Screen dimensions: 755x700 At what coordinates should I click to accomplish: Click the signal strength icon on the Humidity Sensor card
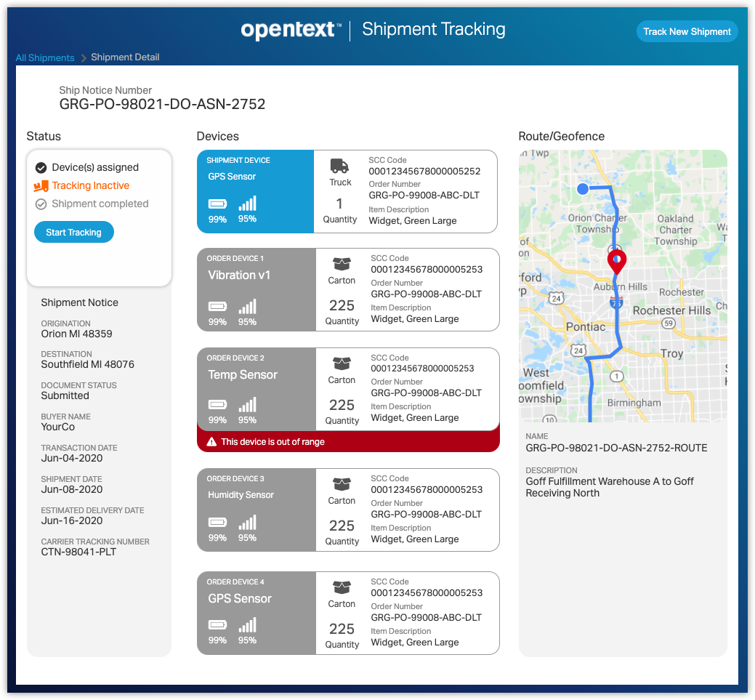[x=247, y=523]
